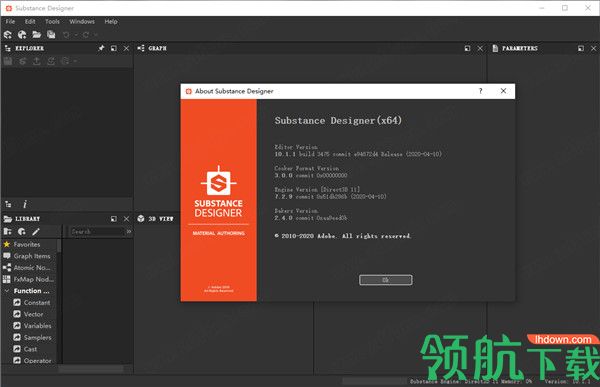
Task: Close the Library panel
Action: [x=126, y=219]
